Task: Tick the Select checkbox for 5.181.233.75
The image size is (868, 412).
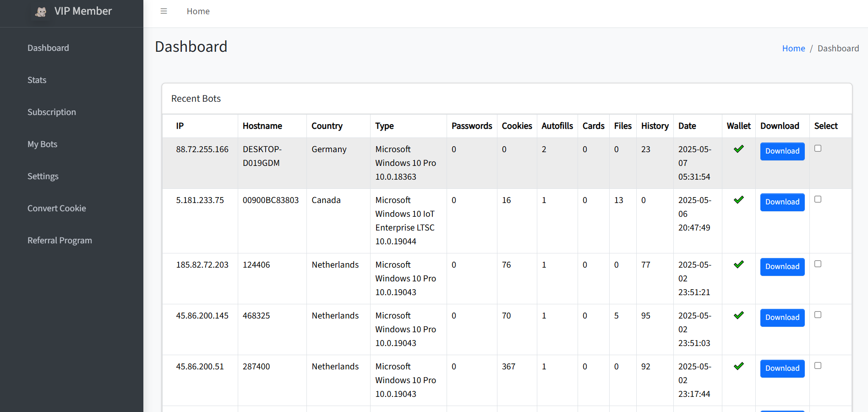Action: pos(818,199)
